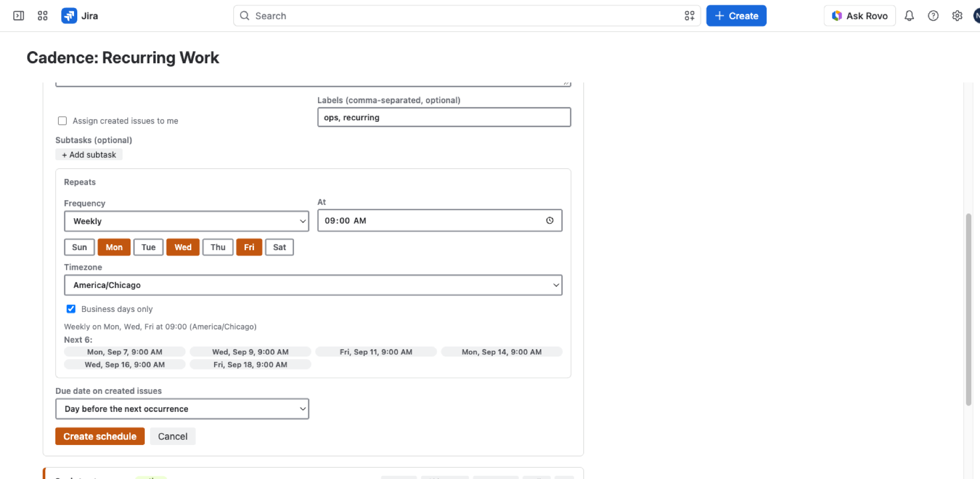Open the Timezone dropdown America/Chicago
Viewport: 980px width, 479px height.
pyautogui.click(x=313, y=285)
